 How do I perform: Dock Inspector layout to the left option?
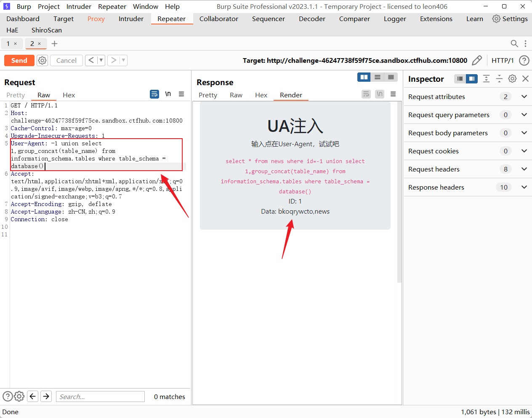point(460,78)
